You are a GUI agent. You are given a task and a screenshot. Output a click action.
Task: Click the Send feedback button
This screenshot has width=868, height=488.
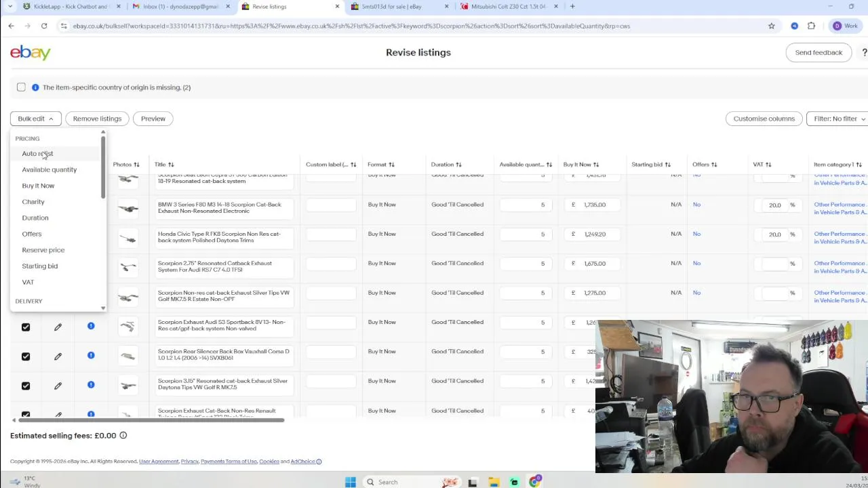[x=818, y=53]
